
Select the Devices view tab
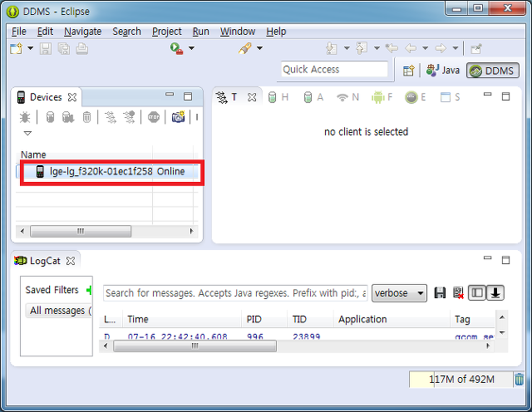pyautogui.click(x=46, y=97)
